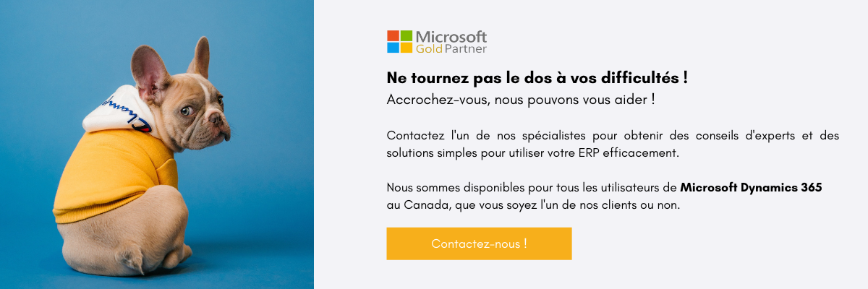
Task: Click the Accrochez-vous subheading line
Action: (521, 99)
